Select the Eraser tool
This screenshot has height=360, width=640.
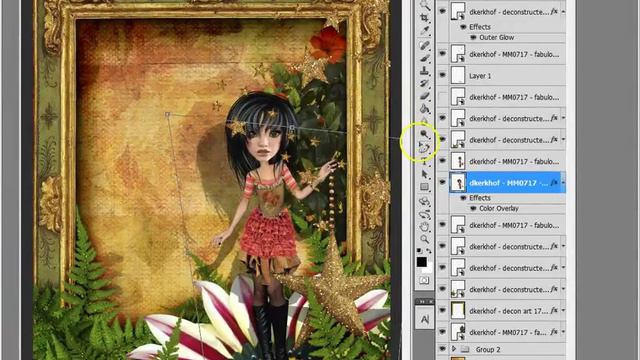click(424, 96)
